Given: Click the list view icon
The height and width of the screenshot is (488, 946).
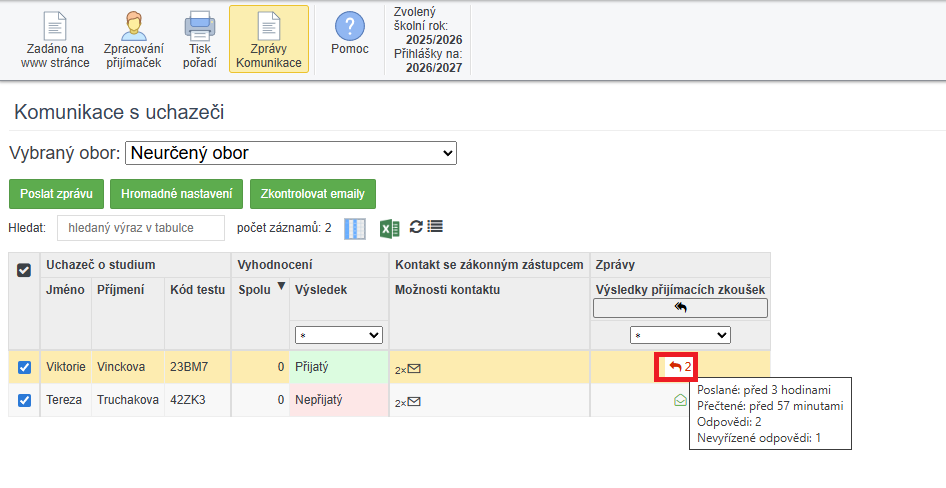Looking at the screenshot, I should [x=435, y=228].
